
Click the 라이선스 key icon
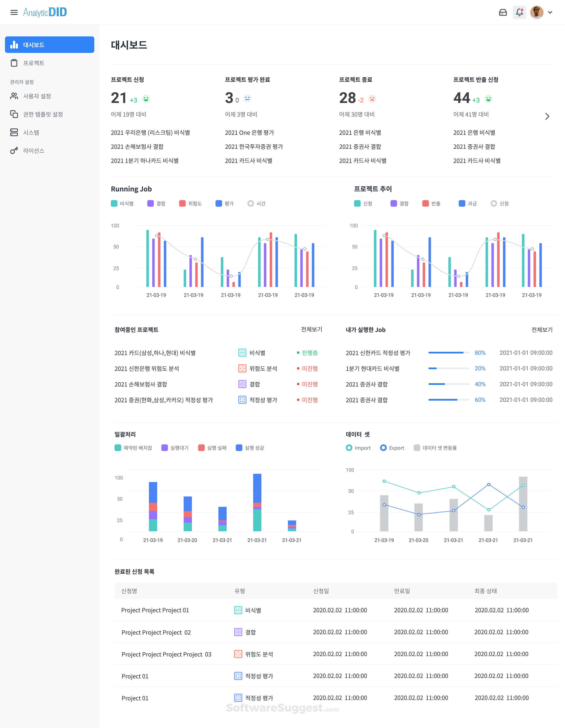pyautogui.click(x=14, y=150)
